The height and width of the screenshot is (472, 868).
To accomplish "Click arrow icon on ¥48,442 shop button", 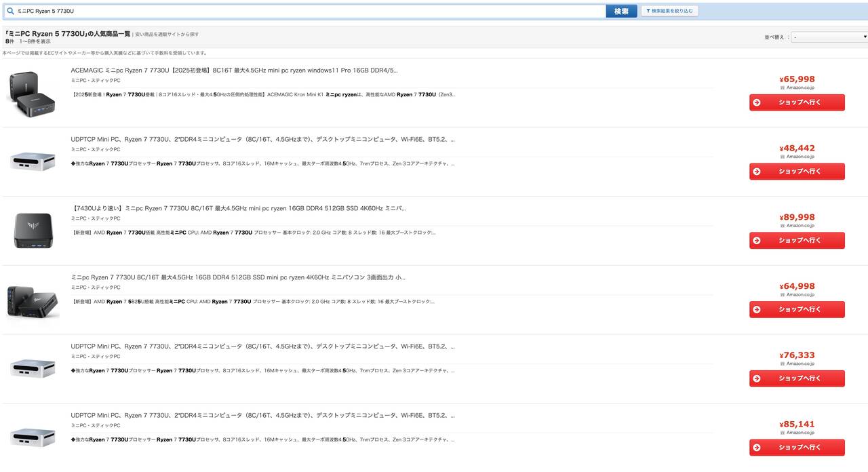I will point(757,172).
